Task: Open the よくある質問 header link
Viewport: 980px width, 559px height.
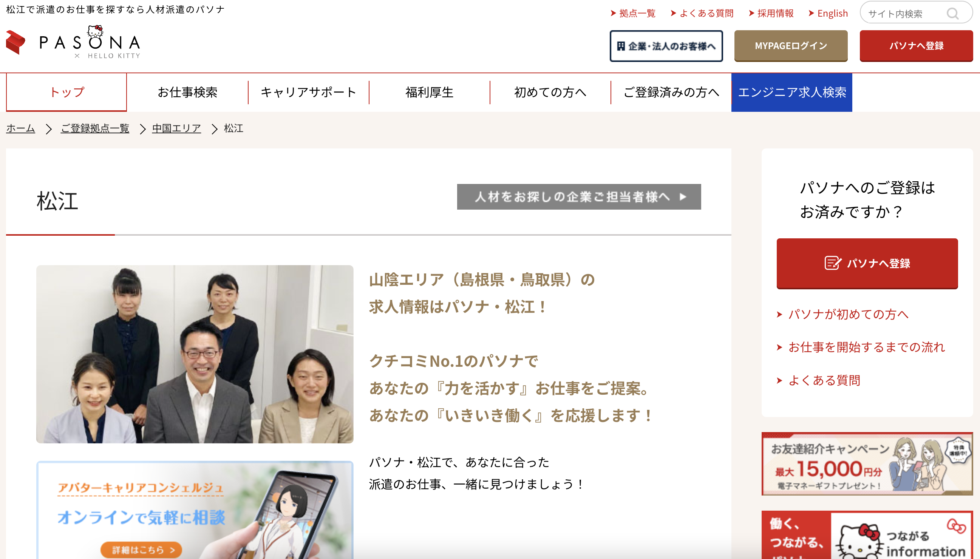Action: pos(702,14)
